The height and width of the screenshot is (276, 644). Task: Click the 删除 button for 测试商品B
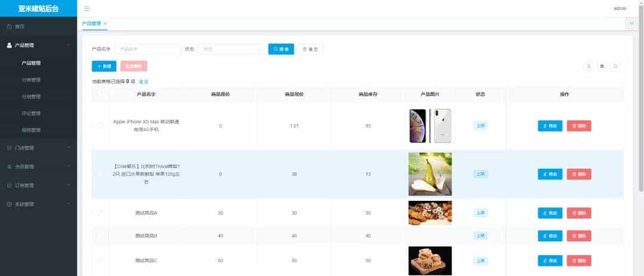[578, 236]
